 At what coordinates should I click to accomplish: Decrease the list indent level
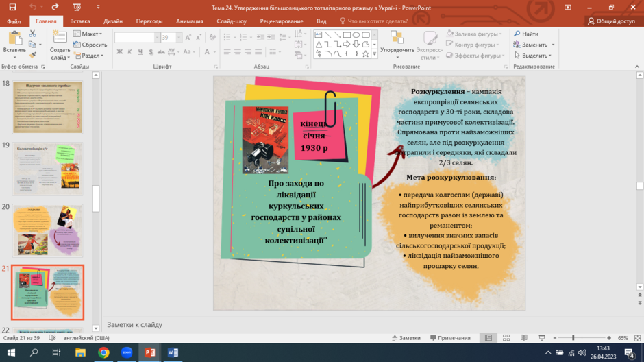coord(260,38)
